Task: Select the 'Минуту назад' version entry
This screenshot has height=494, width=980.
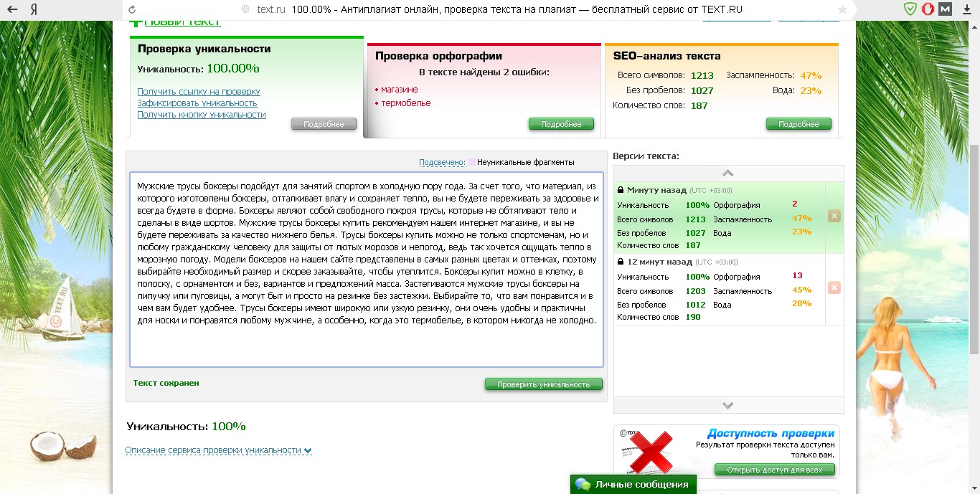Action: tap(719, 218)
